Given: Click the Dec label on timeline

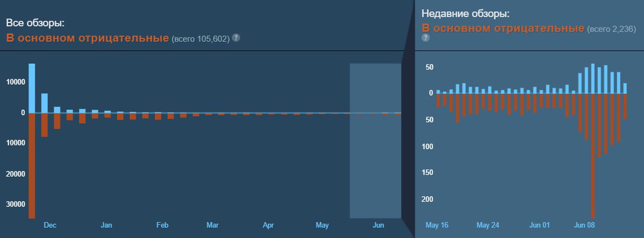Looking at the screenshot, I should pos(50,225).
